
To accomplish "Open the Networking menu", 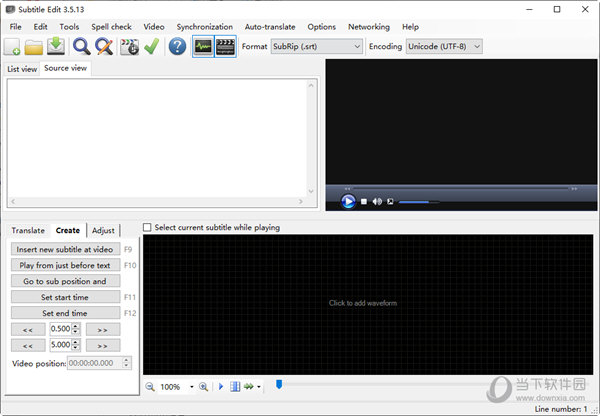I will pos(369,27).
